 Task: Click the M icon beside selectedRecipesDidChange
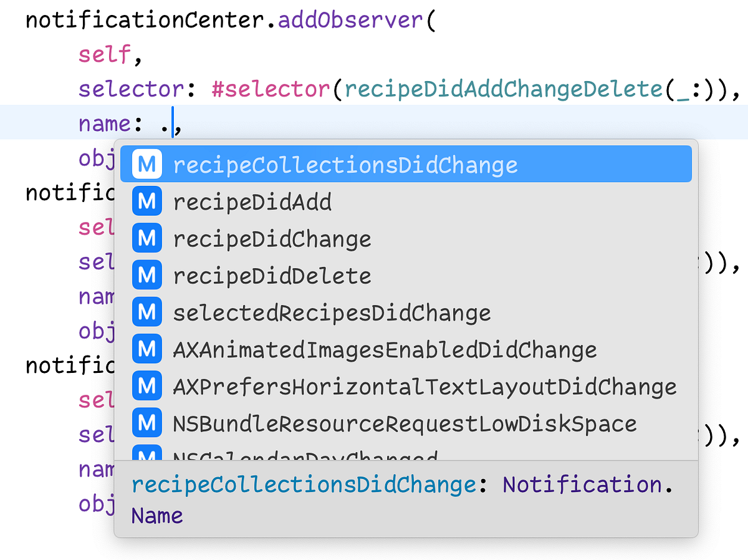pyautogui.click(x=146, y=311)
